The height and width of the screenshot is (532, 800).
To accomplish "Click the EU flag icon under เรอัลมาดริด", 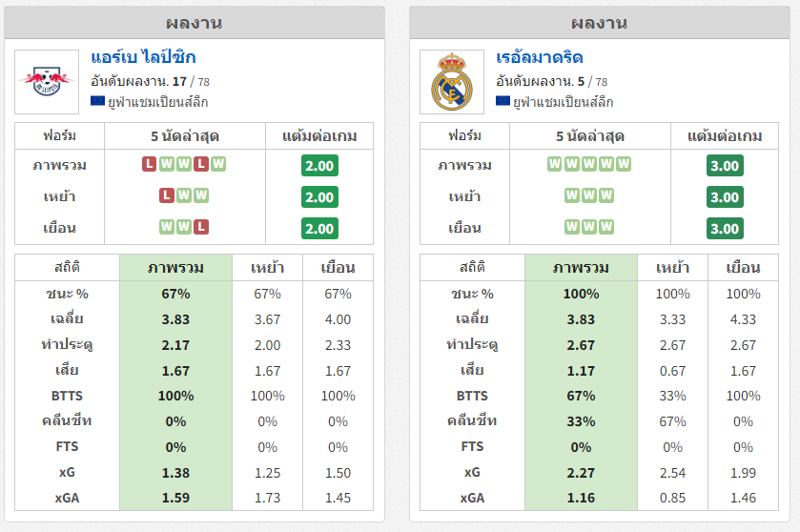I will pos(503,101).
